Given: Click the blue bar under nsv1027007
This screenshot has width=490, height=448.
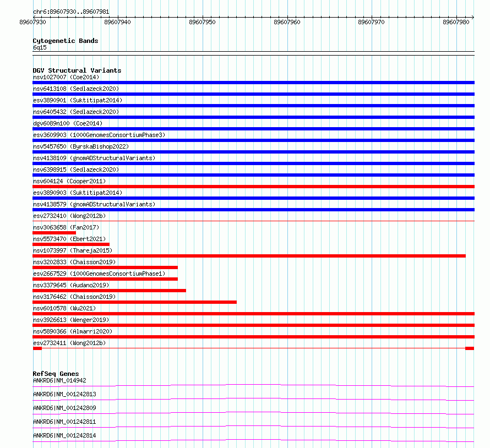Looking at the screenshot, I should click(253, 83).
